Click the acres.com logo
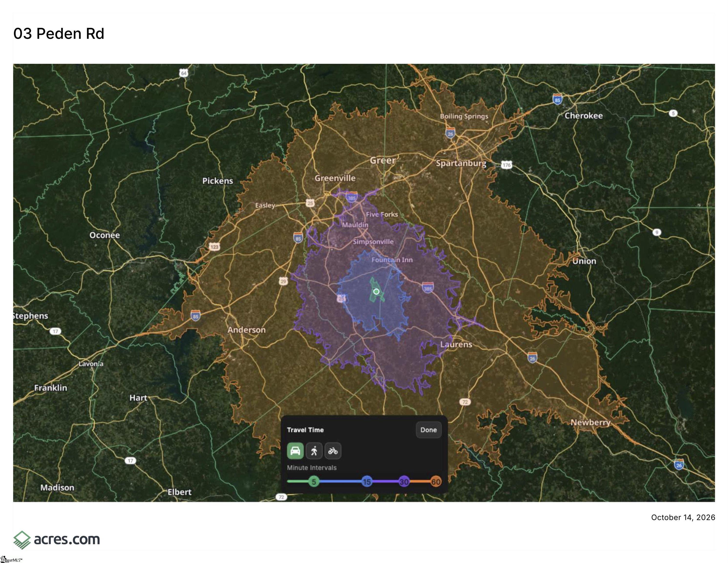Image resolution: width=728 pixels, height=563 pixels. (57, 540)
